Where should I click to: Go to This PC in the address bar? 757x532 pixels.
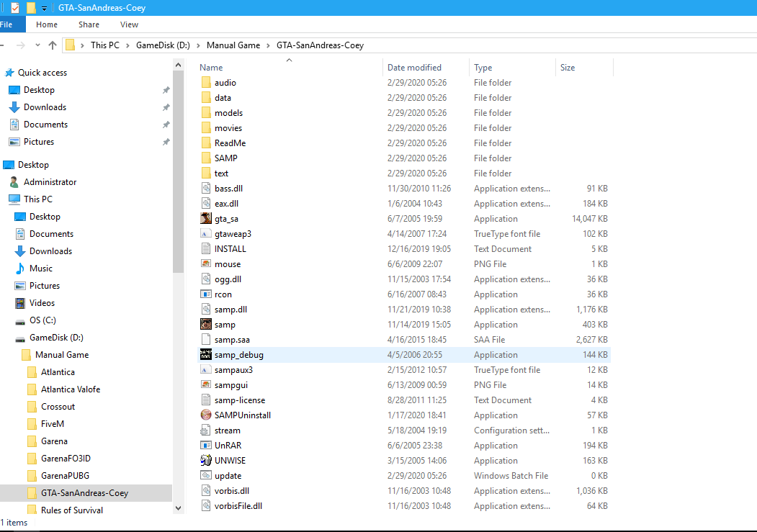[104, 45]
